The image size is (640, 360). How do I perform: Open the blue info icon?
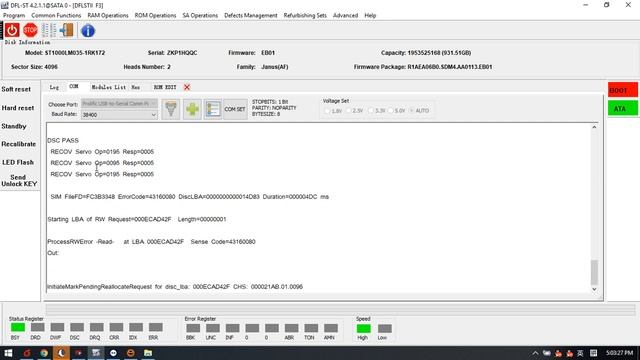pyautogui.click(x=88, y=31)
